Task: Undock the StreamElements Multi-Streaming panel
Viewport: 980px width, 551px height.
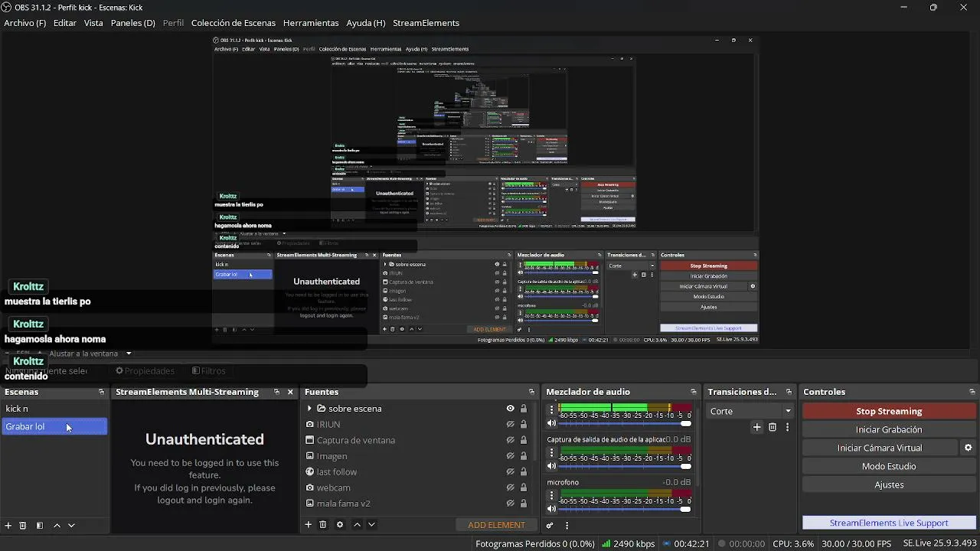Action: (x=276, y=392)
